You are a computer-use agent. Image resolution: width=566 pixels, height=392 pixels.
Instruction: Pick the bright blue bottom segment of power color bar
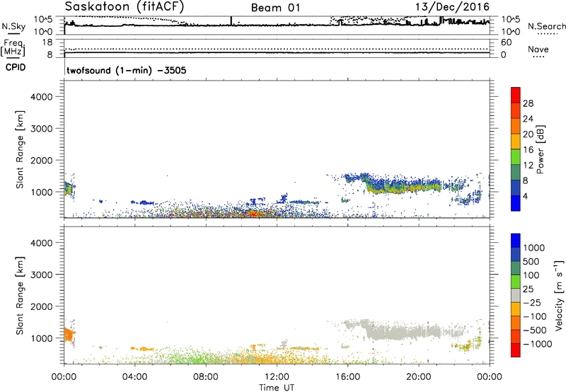coord(516,203)
